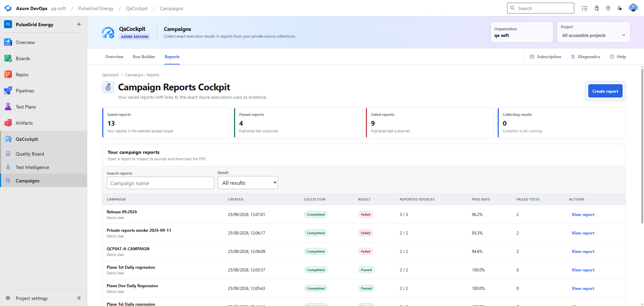Open the header help question mark icon

tap(608, 8)
